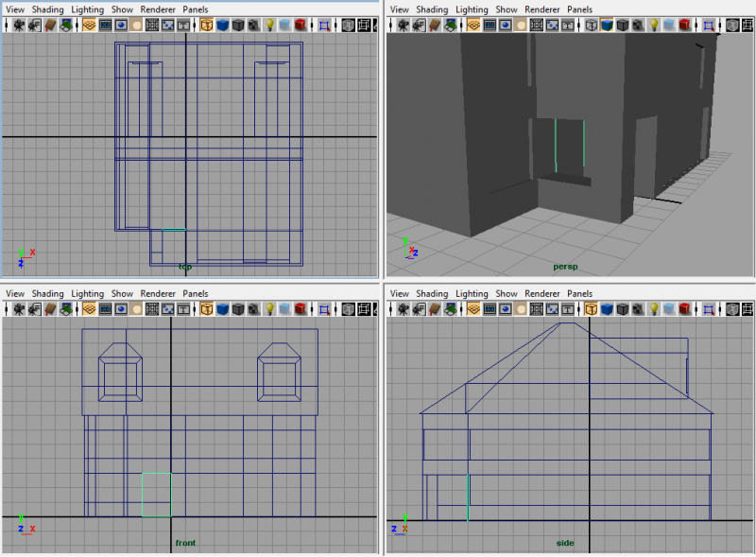The width and height of the screenshot is (756, 557).
Task: Select Wireframe shading cube in perspective panel
Action: pos(592,25)
